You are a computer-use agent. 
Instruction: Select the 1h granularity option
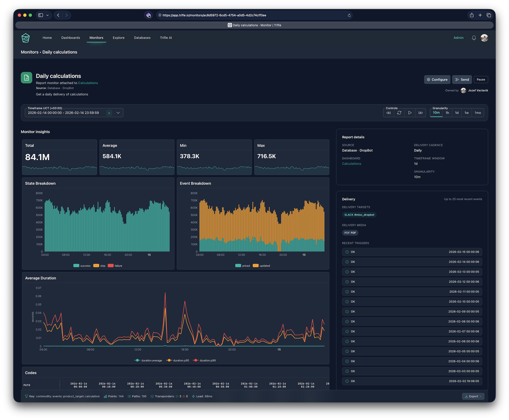pos(447,113)
